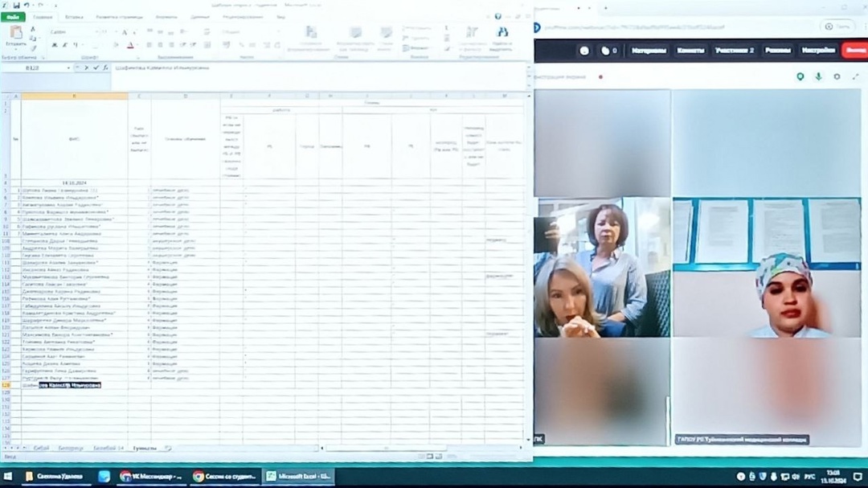Click the gear icon above video grid
Viewport: 868px width, 488px height.
(x=837, y=77)
